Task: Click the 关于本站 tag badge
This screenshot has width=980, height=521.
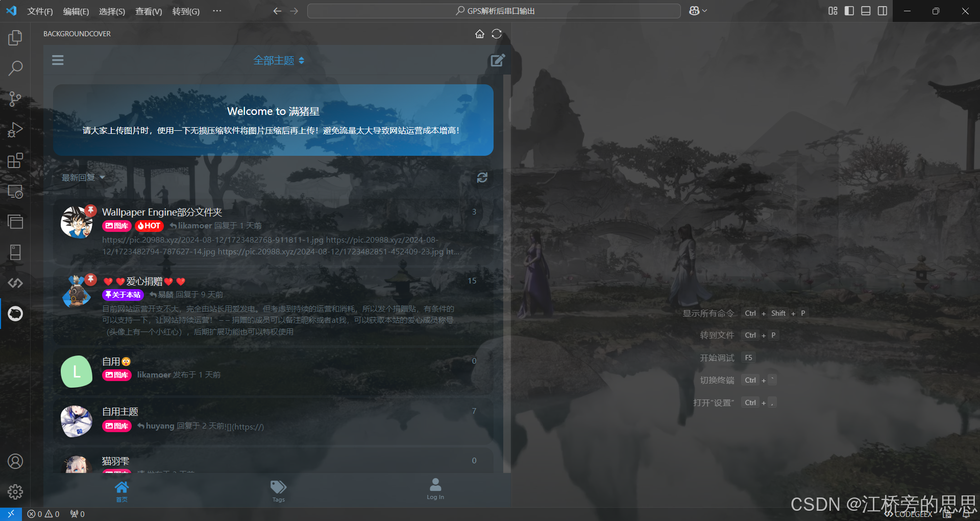Action: (x=122, y=295)
